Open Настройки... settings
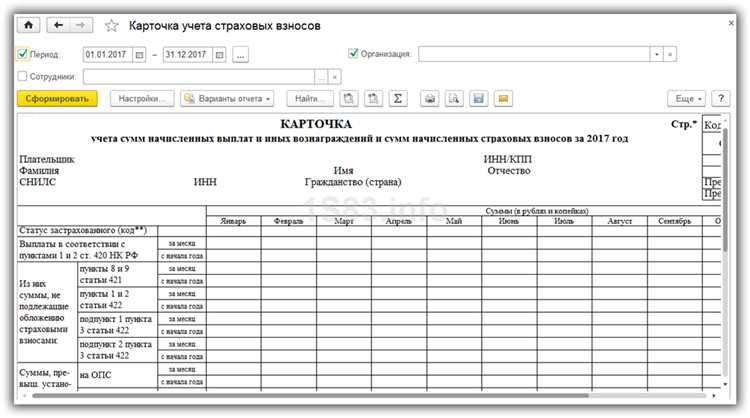The height and width of the screenshot is (418, 750). click(142, 99)
